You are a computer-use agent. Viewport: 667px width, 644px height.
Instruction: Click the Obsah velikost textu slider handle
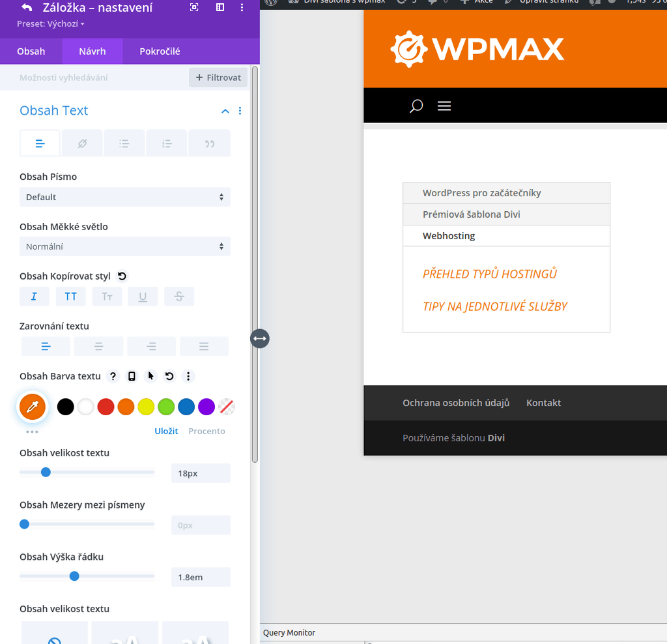[46, 472]
